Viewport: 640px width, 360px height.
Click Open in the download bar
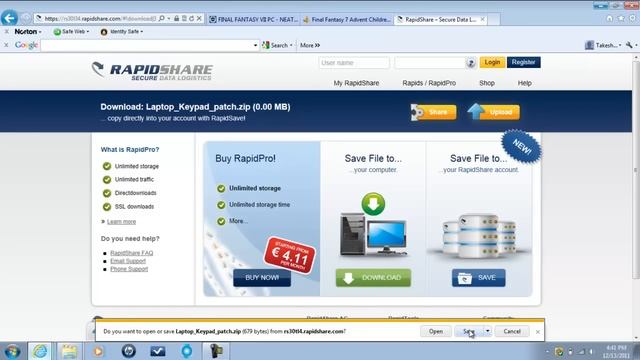436,331
